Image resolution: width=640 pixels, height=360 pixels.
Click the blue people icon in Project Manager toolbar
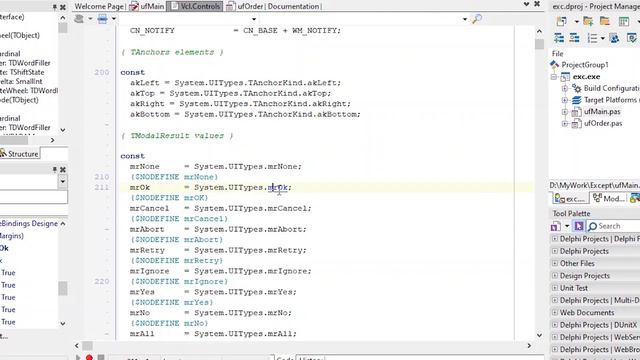(614, 38)
